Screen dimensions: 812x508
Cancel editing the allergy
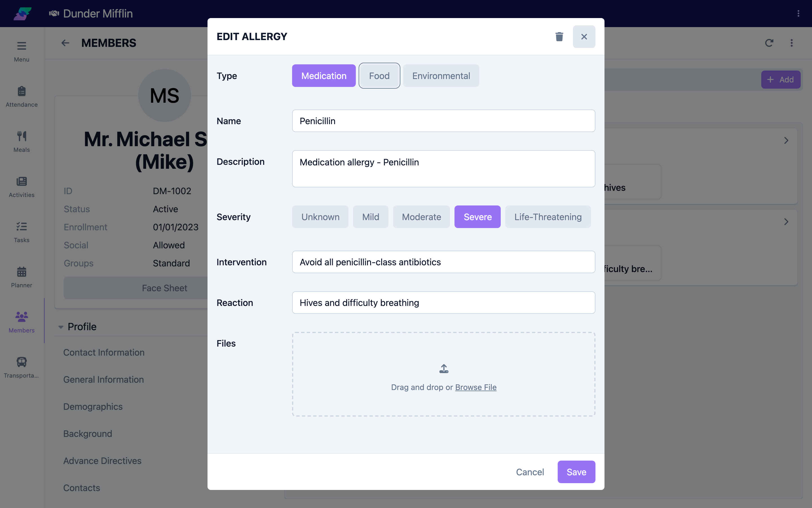(530, 472)
